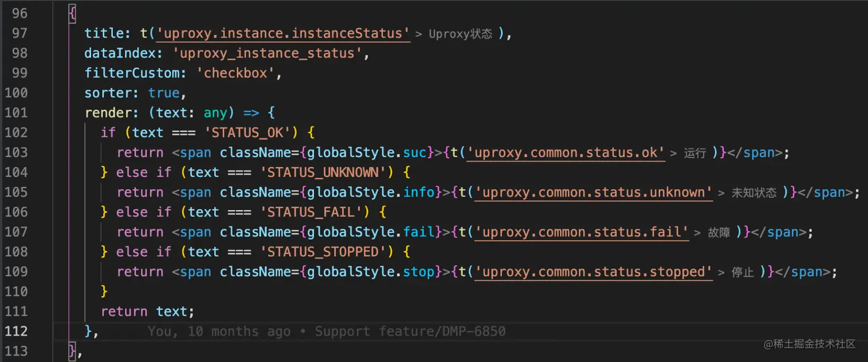The height and width of the screenshot is (362, 868).
Task: Click the 'uproxy.instance.instanceStatus' string
Action: tap(283, 33)
